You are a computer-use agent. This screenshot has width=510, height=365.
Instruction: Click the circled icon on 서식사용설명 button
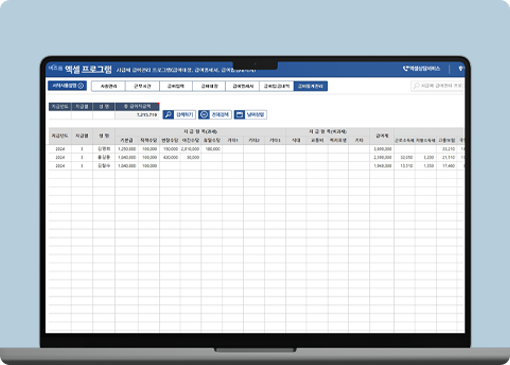pyautogui.click(x=80, y=86)
